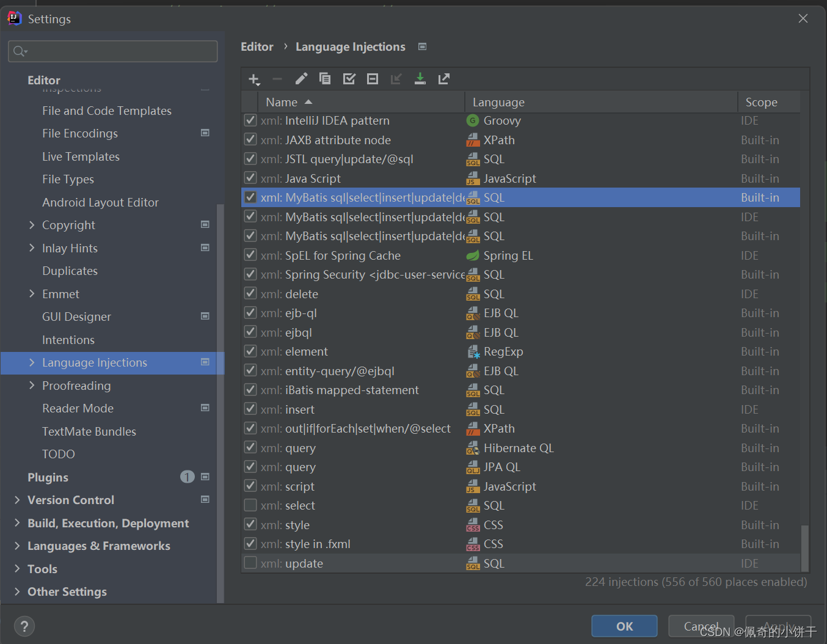Image resolution: width=827 pixels, height=644 pixels.
Task: Click the help question mark icon
Action: click(24, 626)
